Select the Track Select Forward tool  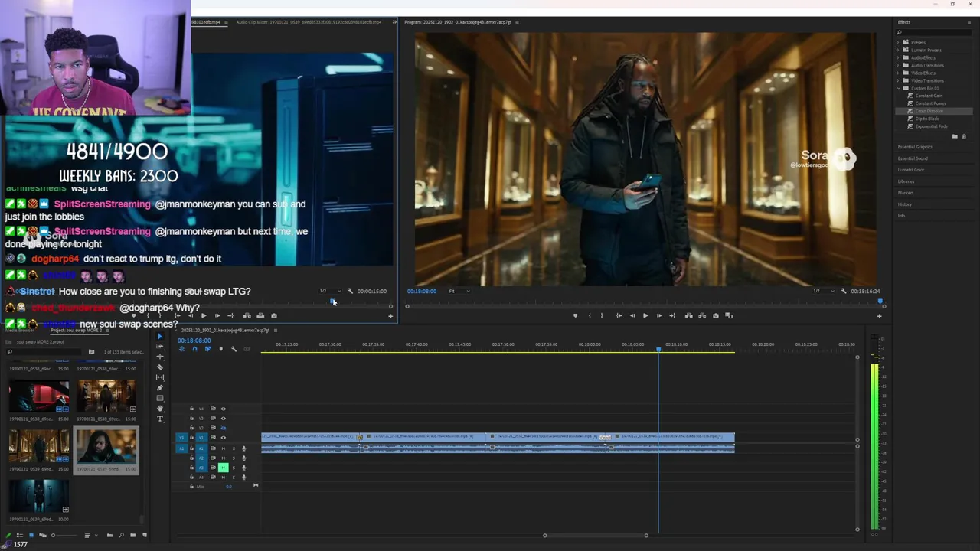(x=160, y=346)
